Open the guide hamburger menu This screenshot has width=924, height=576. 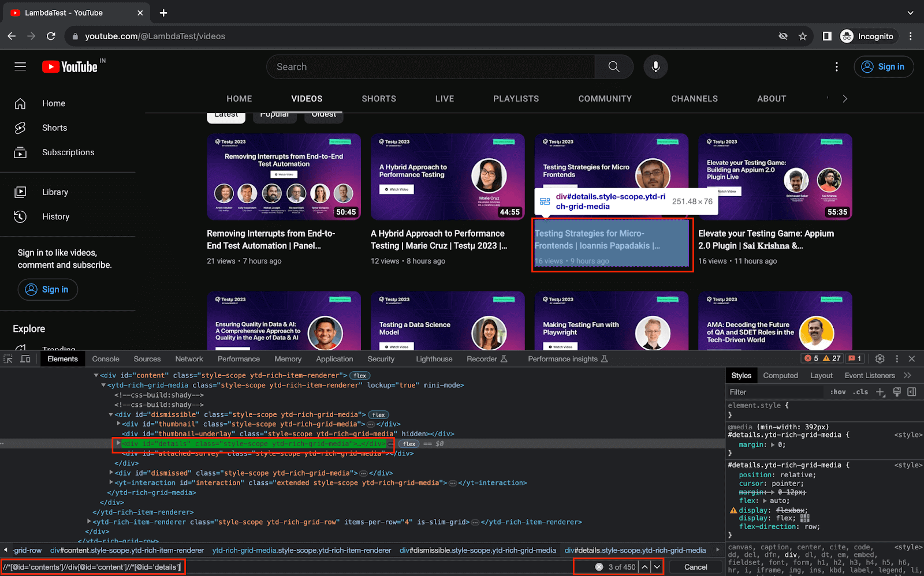coord(20,66)
